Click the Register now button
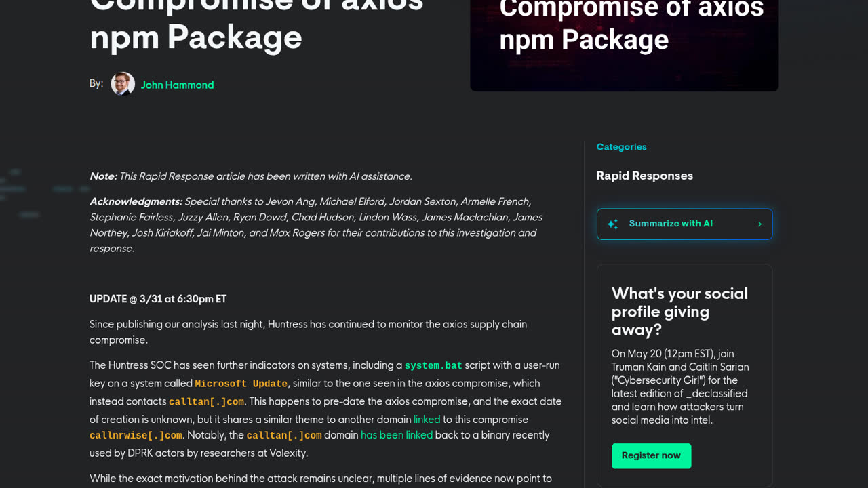The image size is (868, 488). [x=651, y=455]
